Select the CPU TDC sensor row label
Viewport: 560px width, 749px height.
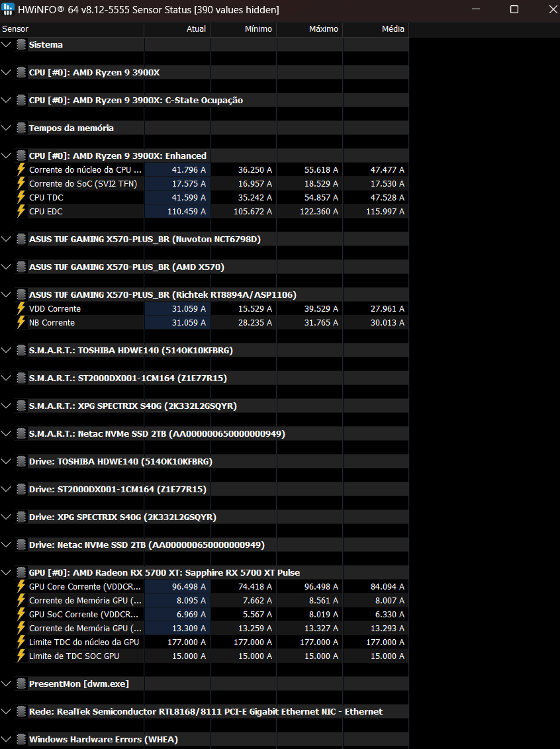click(46, 197)
